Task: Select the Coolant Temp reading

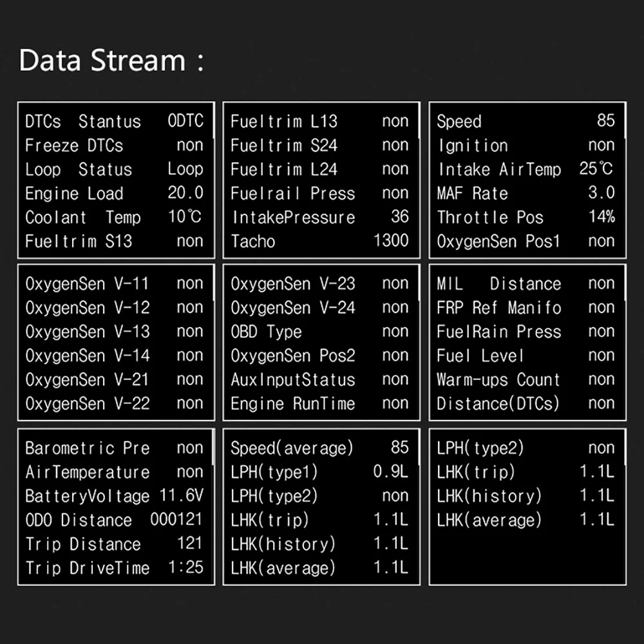Action: [114, 217]
